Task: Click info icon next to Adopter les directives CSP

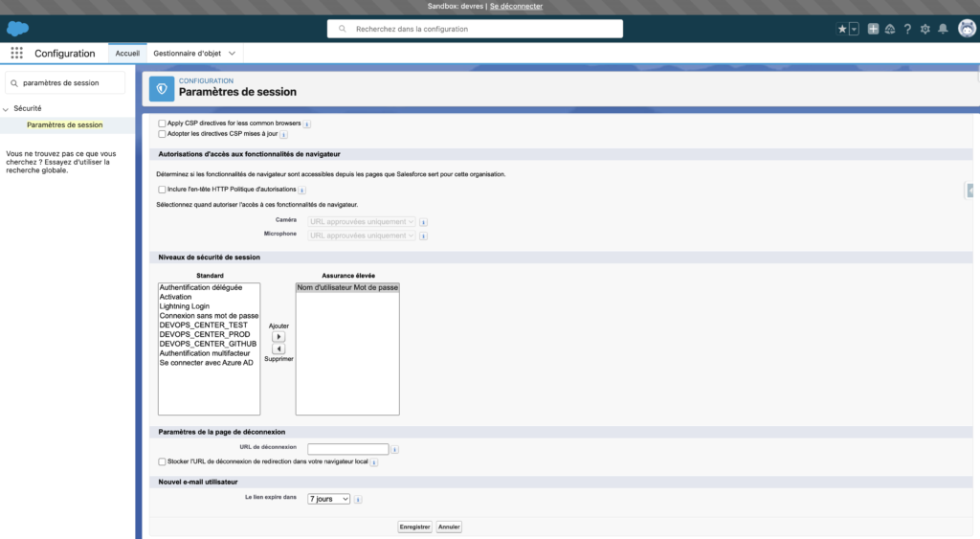Action: [x=283, y=134]
